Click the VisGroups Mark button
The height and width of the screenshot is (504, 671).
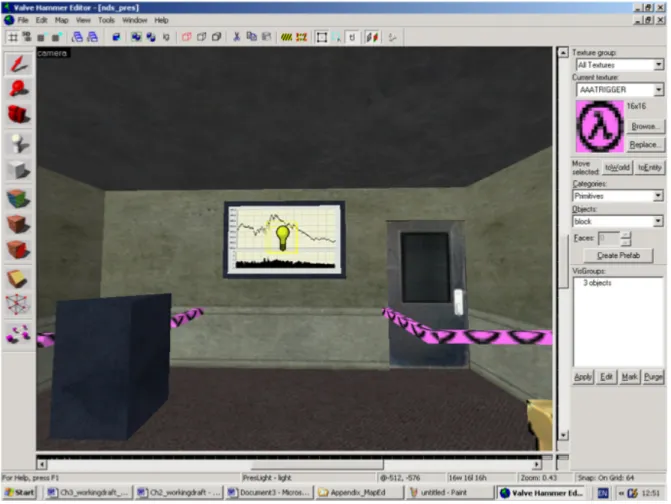pos(629,377)
